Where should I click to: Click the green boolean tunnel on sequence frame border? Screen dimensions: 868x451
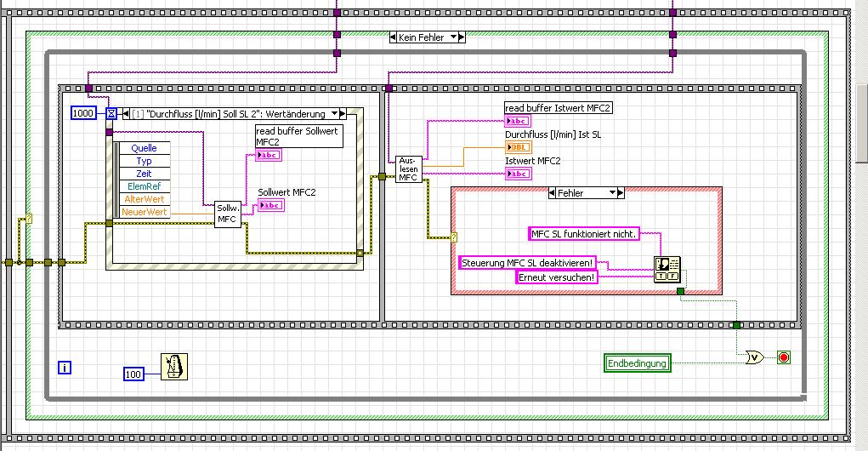(736, 325)
